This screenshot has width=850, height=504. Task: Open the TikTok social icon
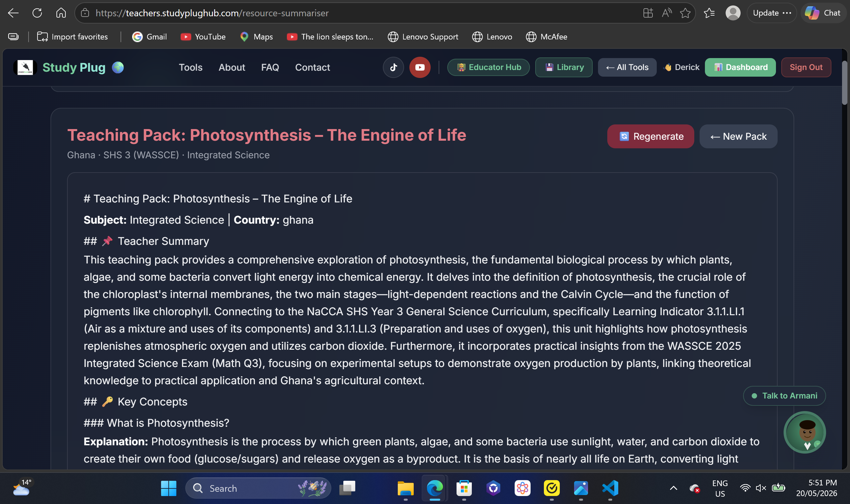point(393,67)
